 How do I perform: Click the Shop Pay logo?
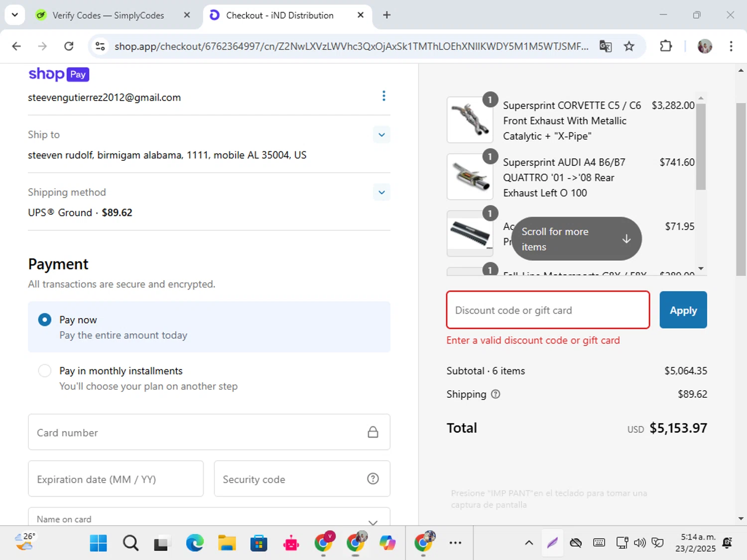pyautogui.click(x=59, y=74)
